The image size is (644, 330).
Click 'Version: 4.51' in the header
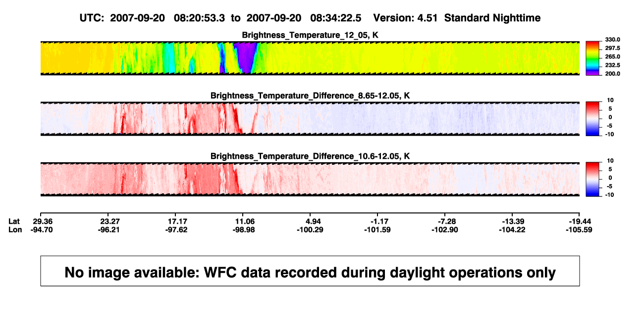[x=406, y=18]
